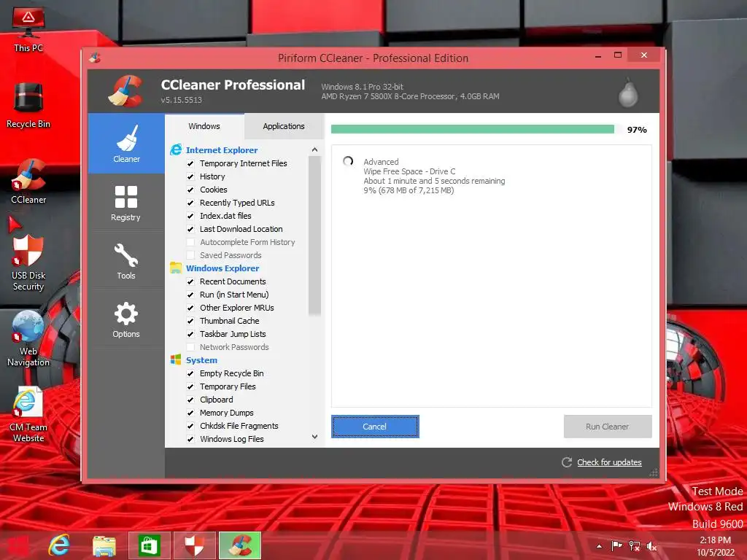747x560 pixels.
Task: Open the Tools wrench section
Action: click(126, 261)
